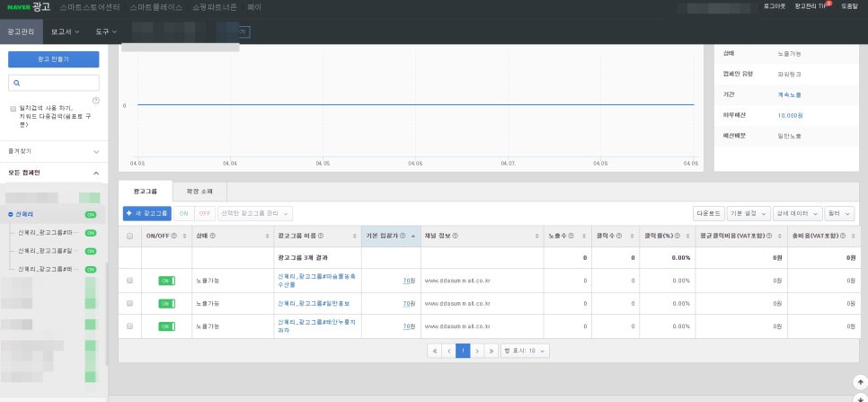The height and width of the screenshot is (402, 868).
Task: Collapse the 신체리 campaign tree icon
Action: pyautogui.click(x=11, y=214)
